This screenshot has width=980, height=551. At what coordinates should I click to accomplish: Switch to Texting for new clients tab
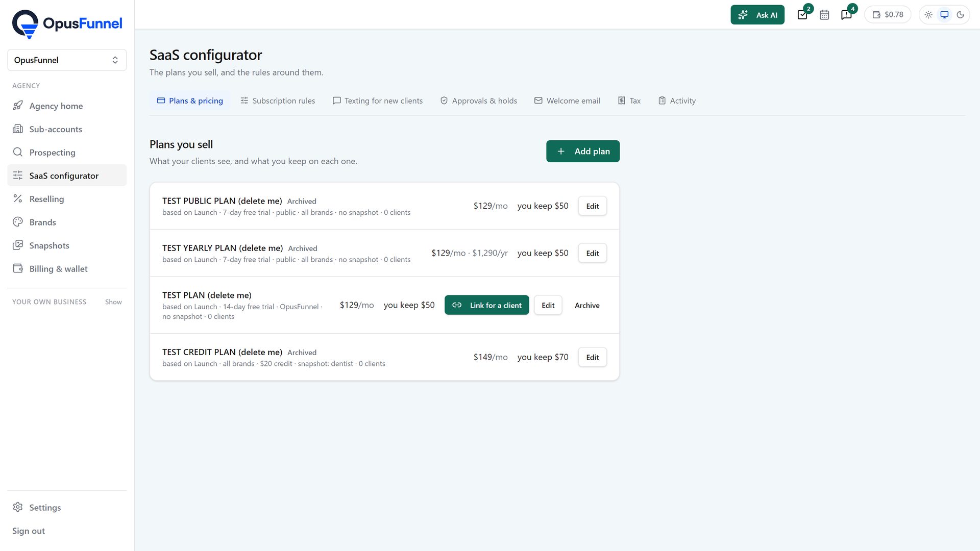378,101
